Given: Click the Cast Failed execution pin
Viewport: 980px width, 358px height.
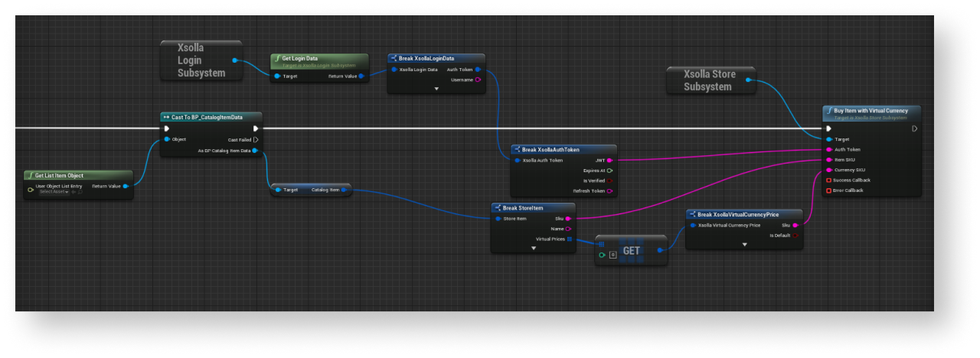Looking at the screenshot, I should [256, 140].
